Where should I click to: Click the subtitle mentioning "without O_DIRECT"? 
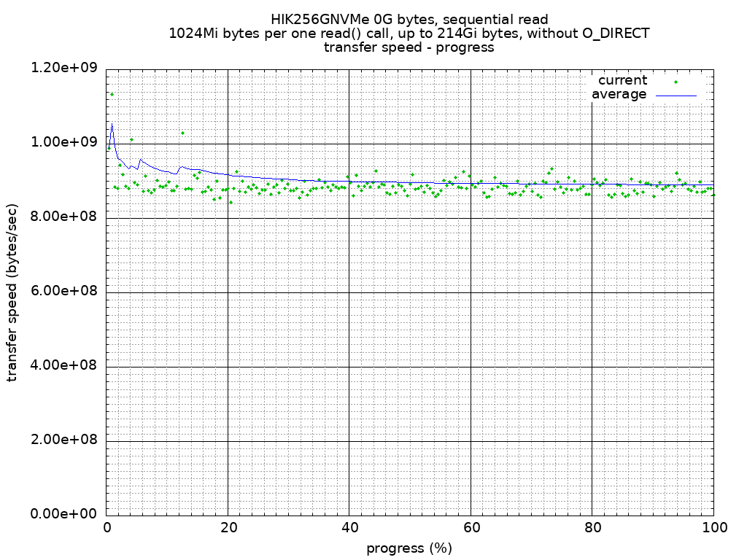point(409,34)
